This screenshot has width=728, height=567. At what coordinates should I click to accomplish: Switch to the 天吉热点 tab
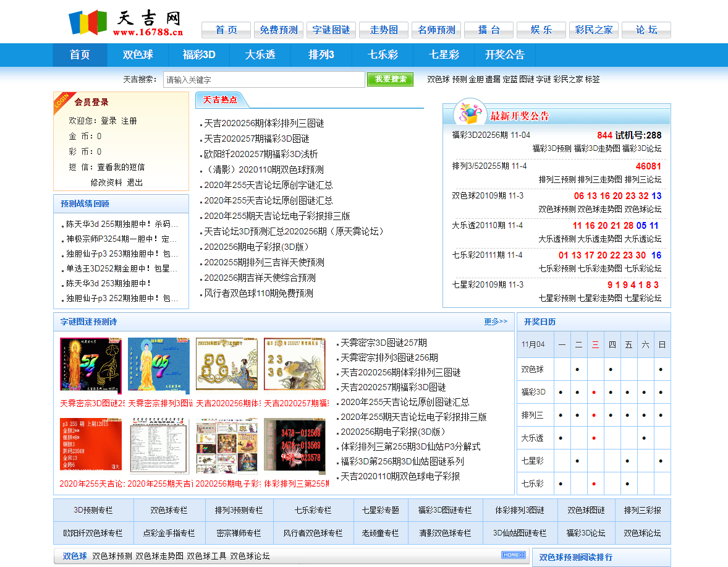(220, 100)
